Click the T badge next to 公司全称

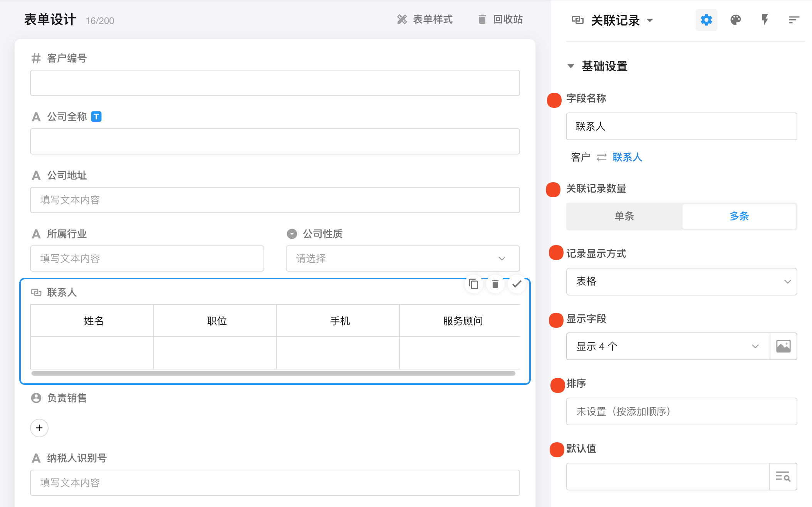96,116
